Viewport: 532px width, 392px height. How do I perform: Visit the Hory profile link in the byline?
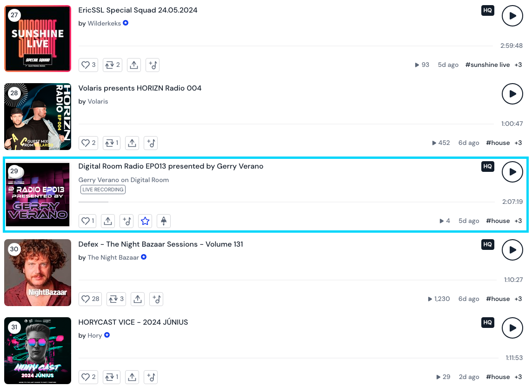[x=95, y=335]
